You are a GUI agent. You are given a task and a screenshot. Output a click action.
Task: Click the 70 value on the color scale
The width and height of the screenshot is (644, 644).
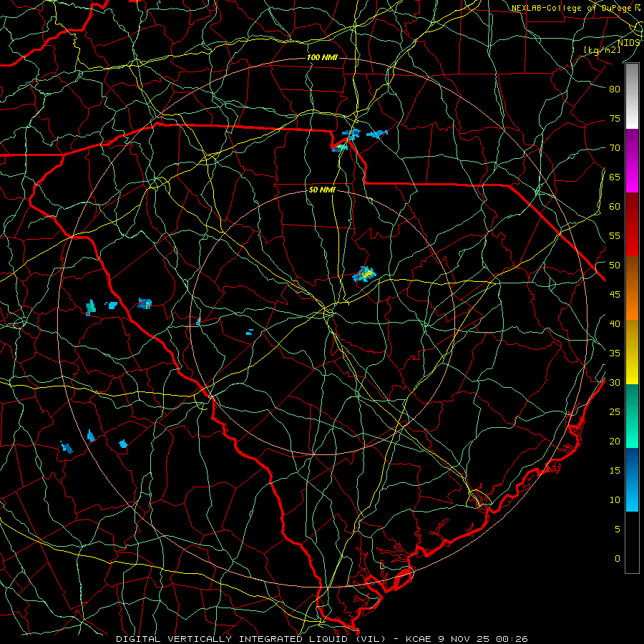tap(615, 148)
